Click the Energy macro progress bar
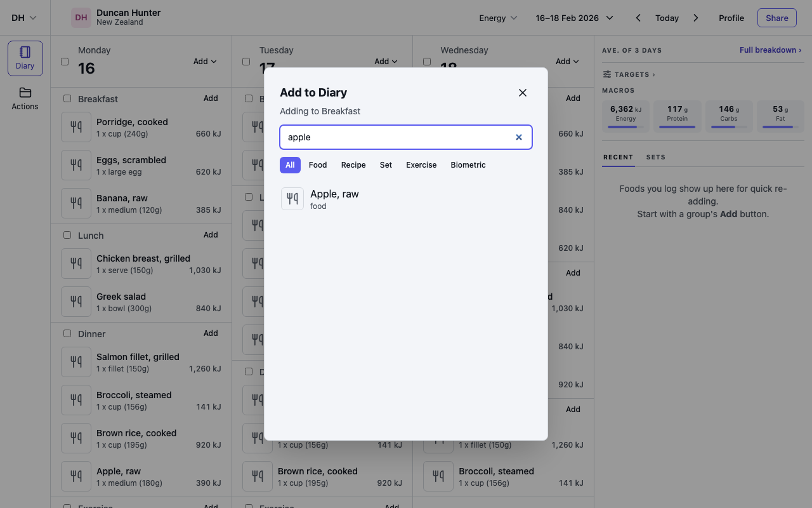Screen dimensions: 812x508 tap(625, 127)
